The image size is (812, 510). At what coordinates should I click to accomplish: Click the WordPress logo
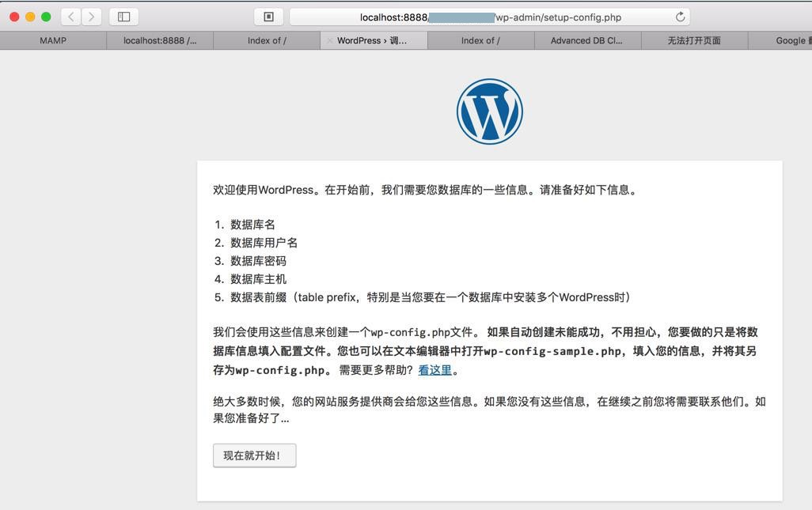490,111
